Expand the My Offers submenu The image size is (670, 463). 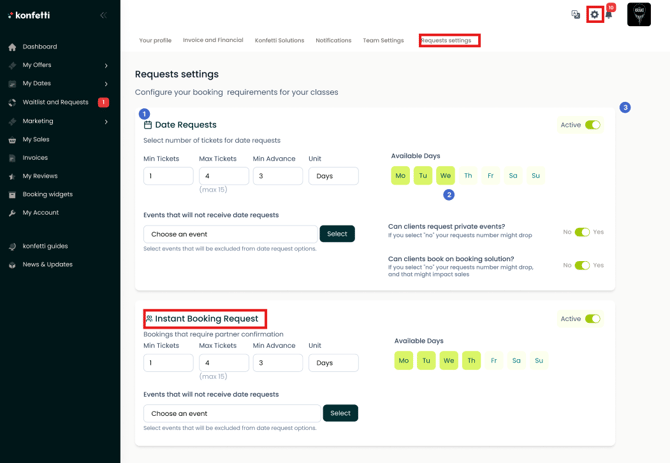106,65
